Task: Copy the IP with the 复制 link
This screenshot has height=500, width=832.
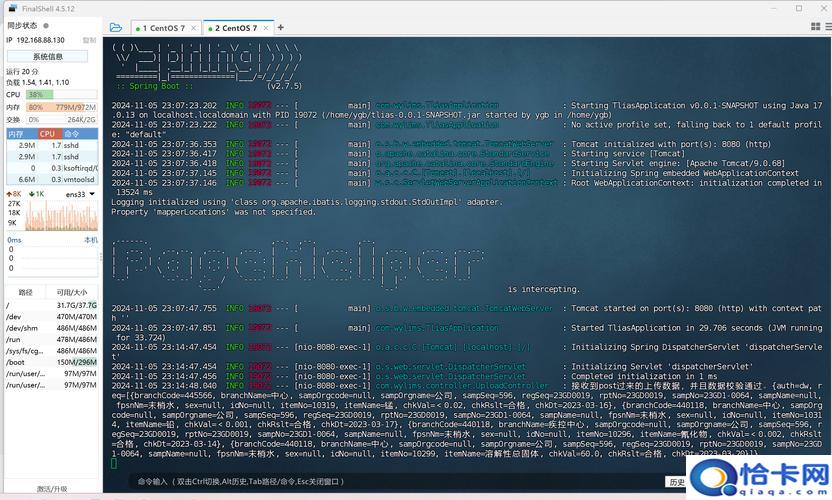Action: pos(90,40)
